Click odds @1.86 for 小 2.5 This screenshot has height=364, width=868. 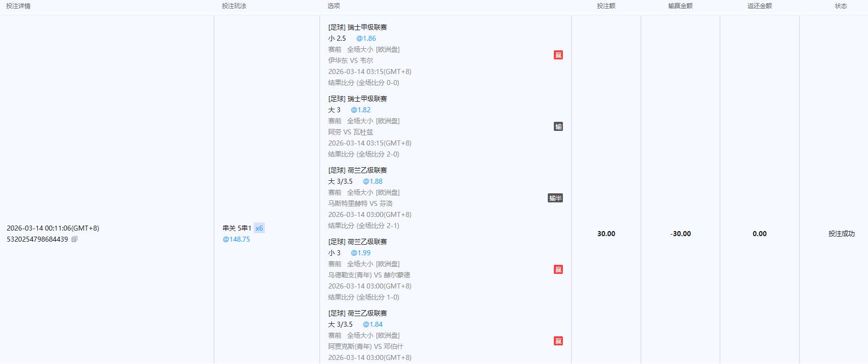click(366, 39)
